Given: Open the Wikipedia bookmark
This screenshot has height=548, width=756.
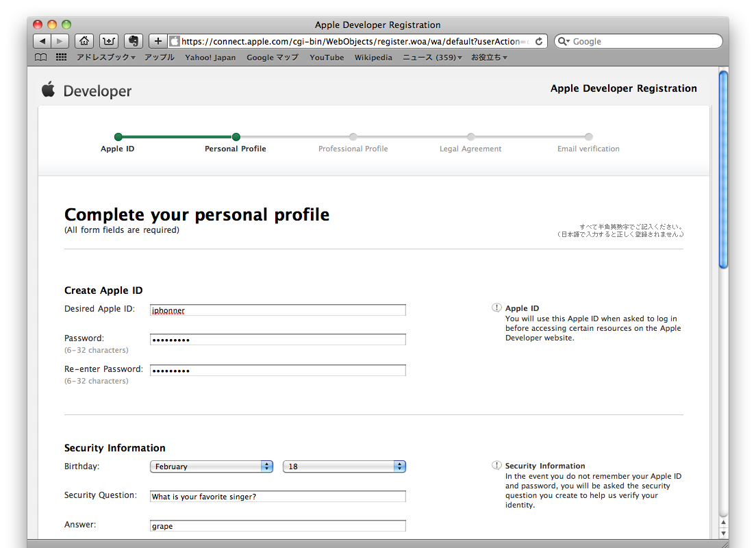Looking at the screenshot, I should click(x=373, y=58).
